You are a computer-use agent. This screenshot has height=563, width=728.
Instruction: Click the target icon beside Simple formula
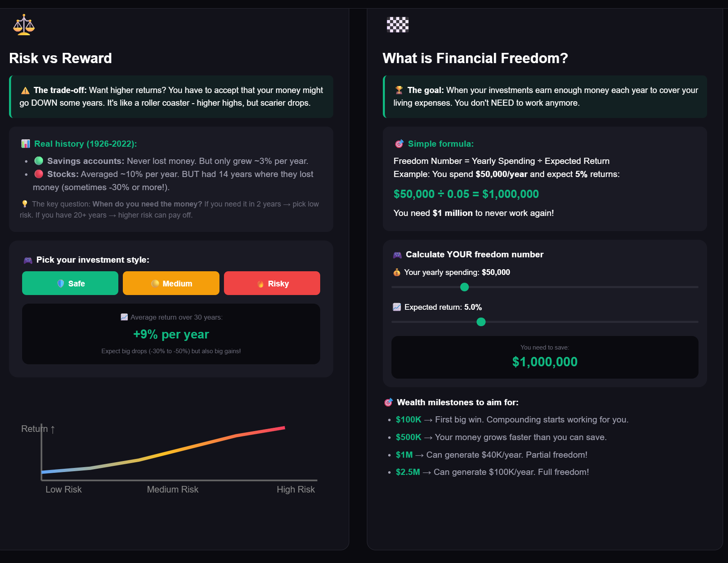pyautogui.click(x=399, y=144)
